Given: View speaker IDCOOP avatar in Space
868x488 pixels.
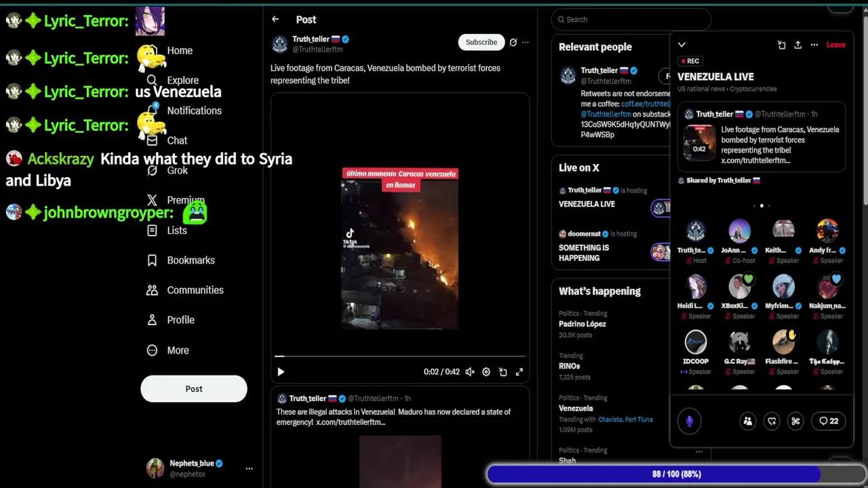Looking at the screenshot, I should point(696,342).
